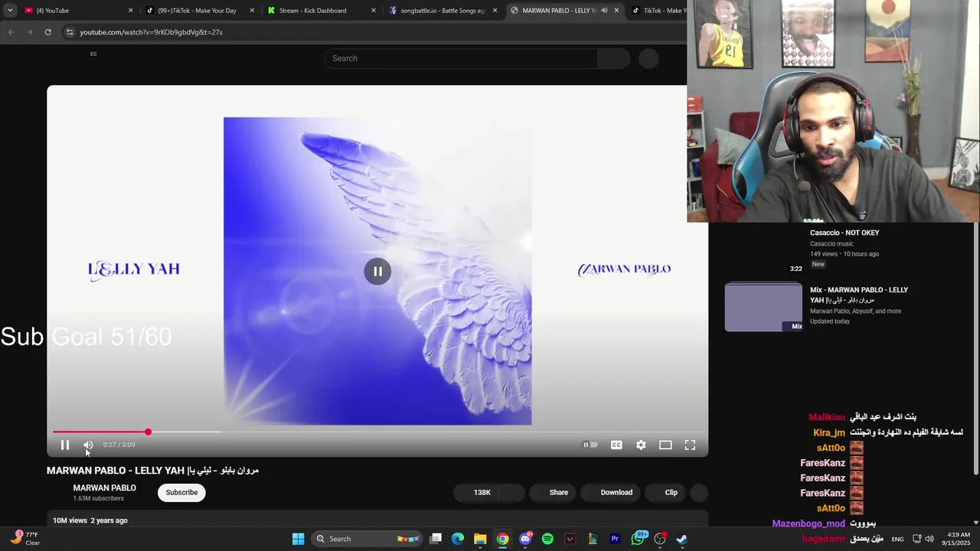Open Adobe Premiere Pro from taskbar
Image resolution: width=980 pixels, height=551 pixels.
click(x=615, y=539)
